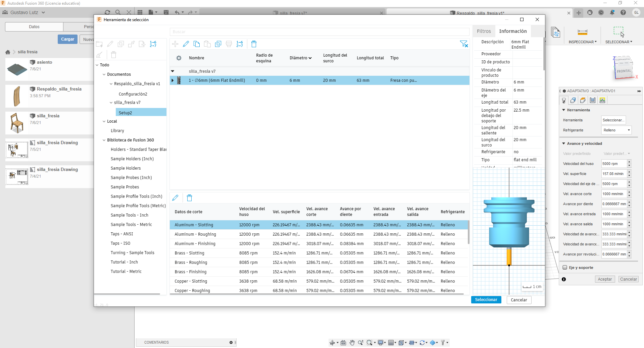Image resolution: width=644 pixels, height=348 pixels.
Task: Open column settings gear in tool table
Action: pos(179,58)
